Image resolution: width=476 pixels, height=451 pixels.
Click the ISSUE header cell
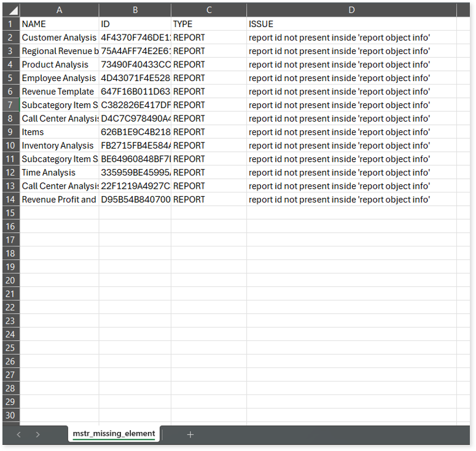click(x=351, y=24)
